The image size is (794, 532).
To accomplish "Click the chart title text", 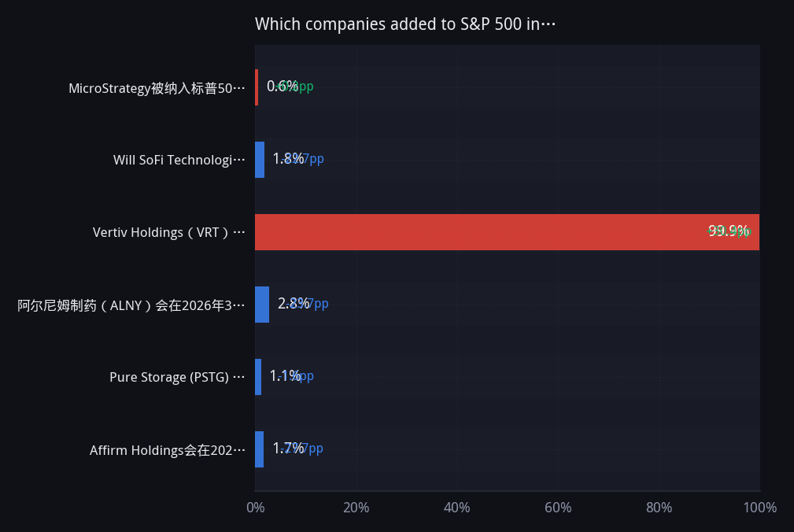I will coord(405,24).
